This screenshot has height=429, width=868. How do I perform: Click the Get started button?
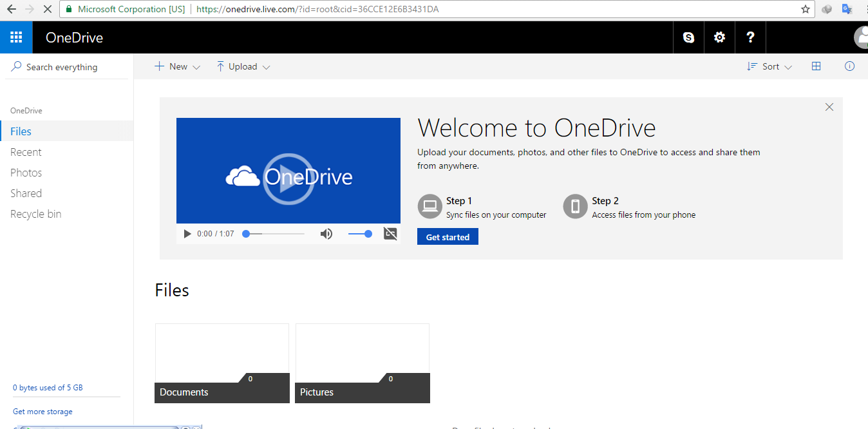pos(447,236)
